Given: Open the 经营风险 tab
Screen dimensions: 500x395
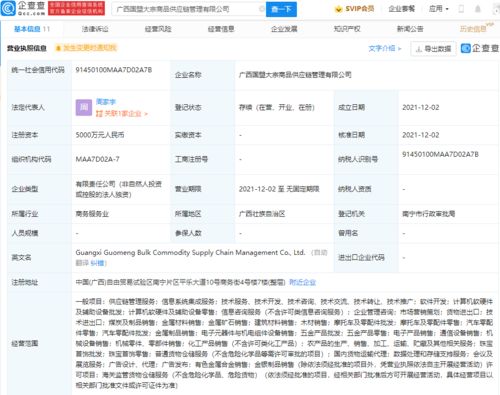Looking at the screenshot, I should [x=158, y=29].
